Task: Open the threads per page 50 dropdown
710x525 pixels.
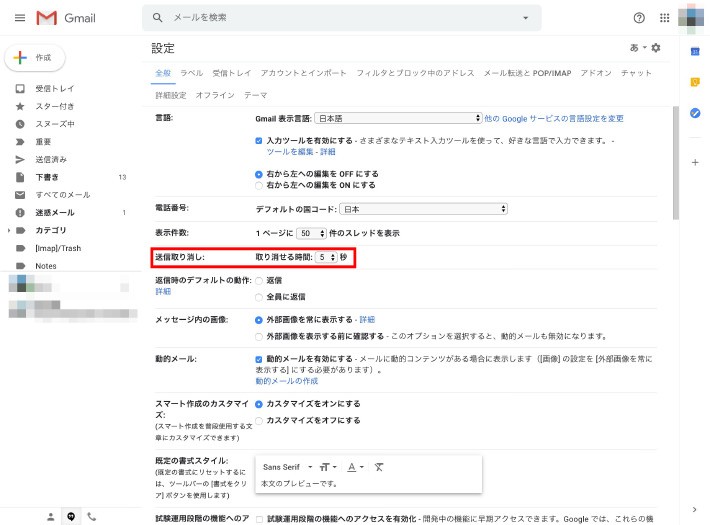Action: point(311,233)
